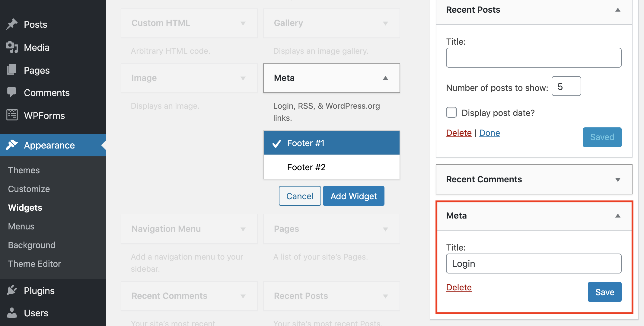Click the Comments speech bubble icon
The width and height of the screenshot is (644, 326).
pyautogui.click(x=12, y=92)
